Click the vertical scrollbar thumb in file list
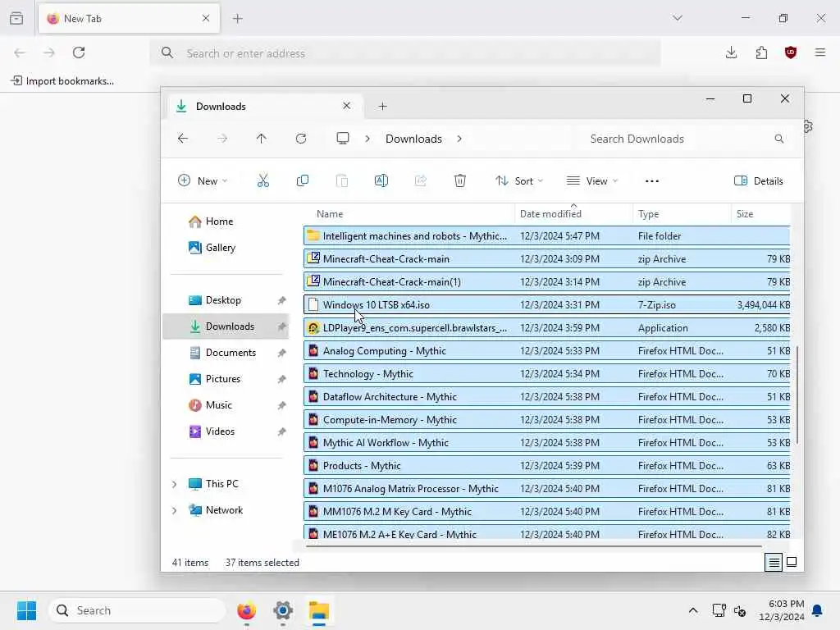Screen dimensions: 840x630 [797, 395]
